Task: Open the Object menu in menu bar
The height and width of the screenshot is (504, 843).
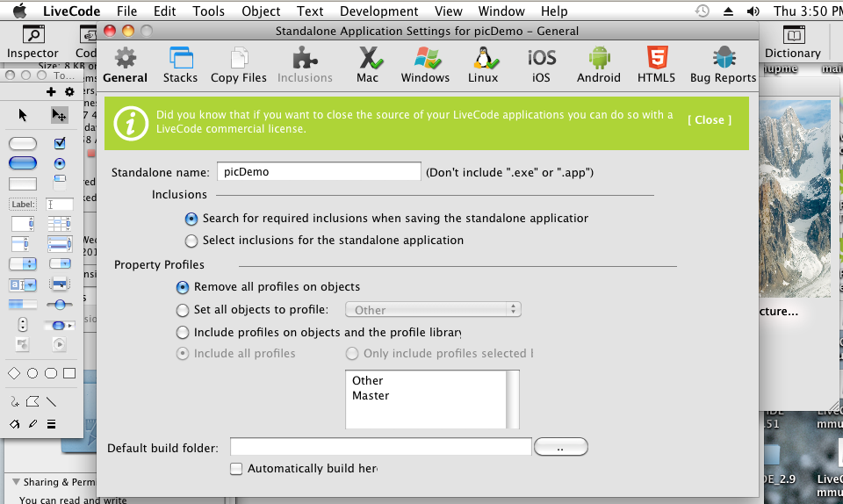Action: [x=261, y=11]
